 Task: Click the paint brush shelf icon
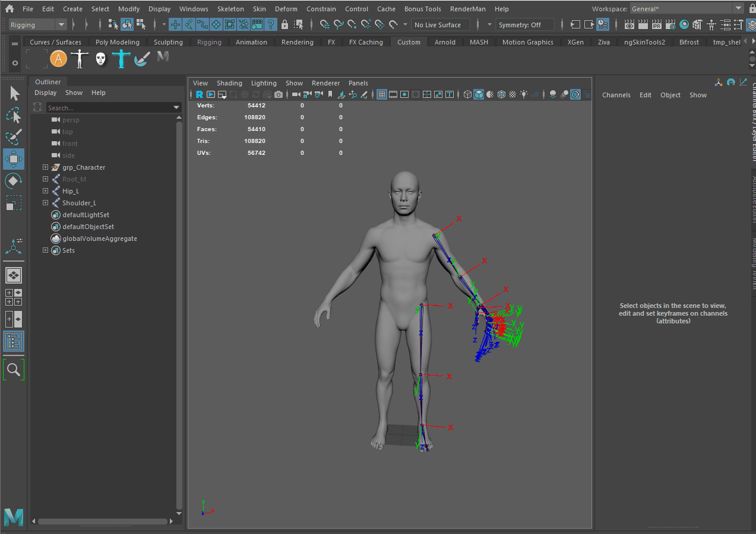point(142,59)
